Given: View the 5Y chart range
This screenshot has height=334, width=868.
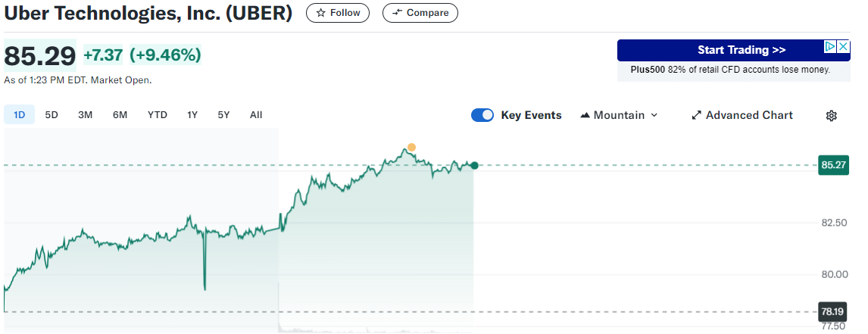Looking at the screenshot, I should (223, 115).
